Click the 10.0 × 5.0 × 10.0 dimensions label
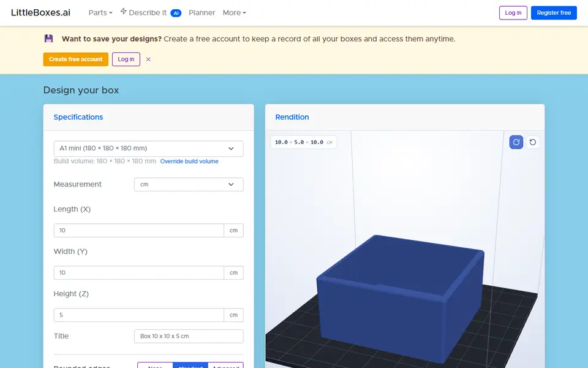The image size is (588, 368). [x=303, y=142]
